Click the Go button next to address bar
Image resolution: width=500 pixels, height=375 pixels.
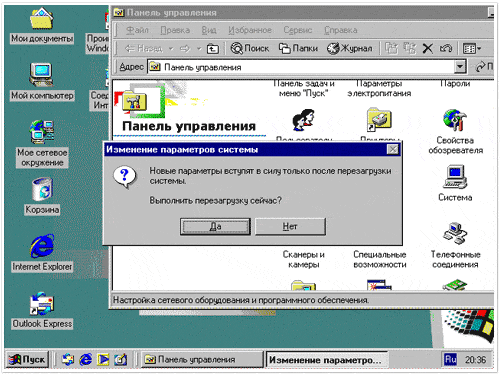tap(485, 67)
